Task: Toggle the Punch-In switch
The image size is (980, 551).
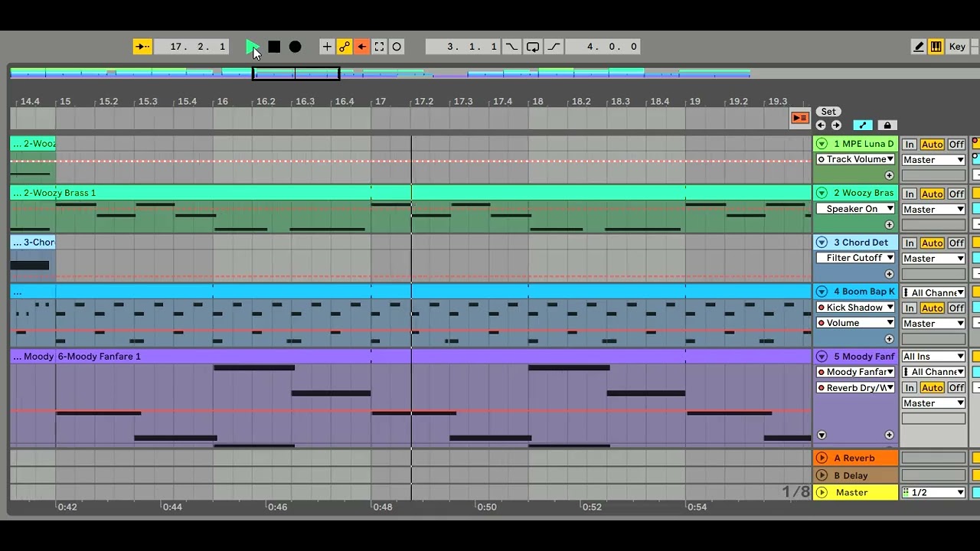Action: pos(511,47)
